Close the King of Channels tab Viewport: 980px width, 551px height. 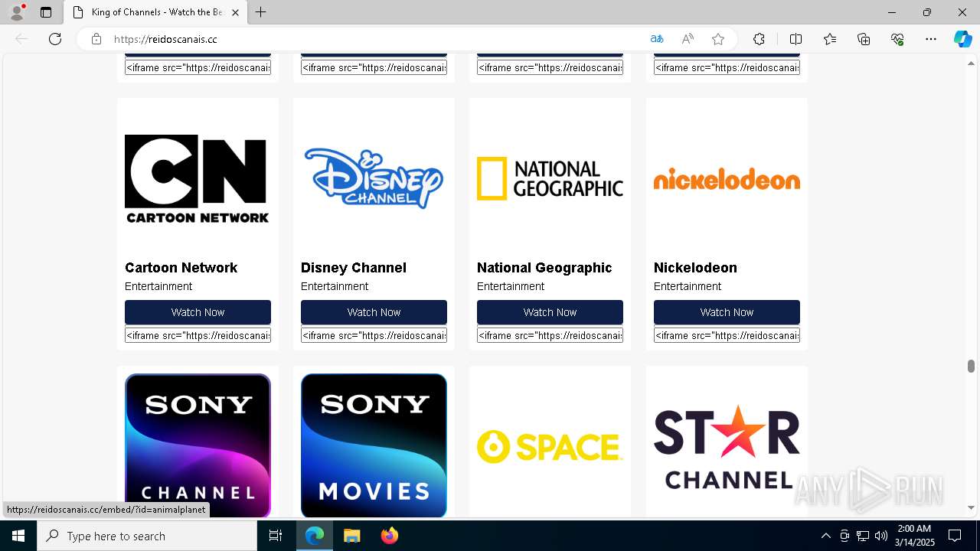click(235, 12)
